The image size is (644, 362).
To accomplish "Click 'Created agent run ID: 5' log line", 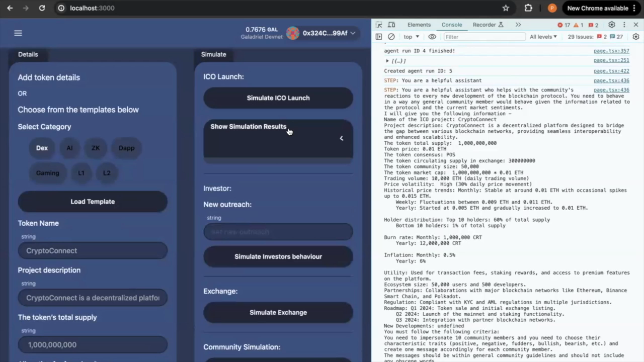I will point(418,71).
